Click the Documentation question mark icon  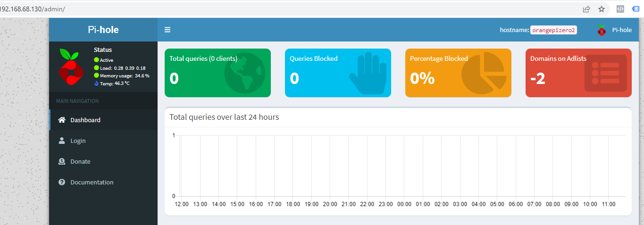[62, 182]
